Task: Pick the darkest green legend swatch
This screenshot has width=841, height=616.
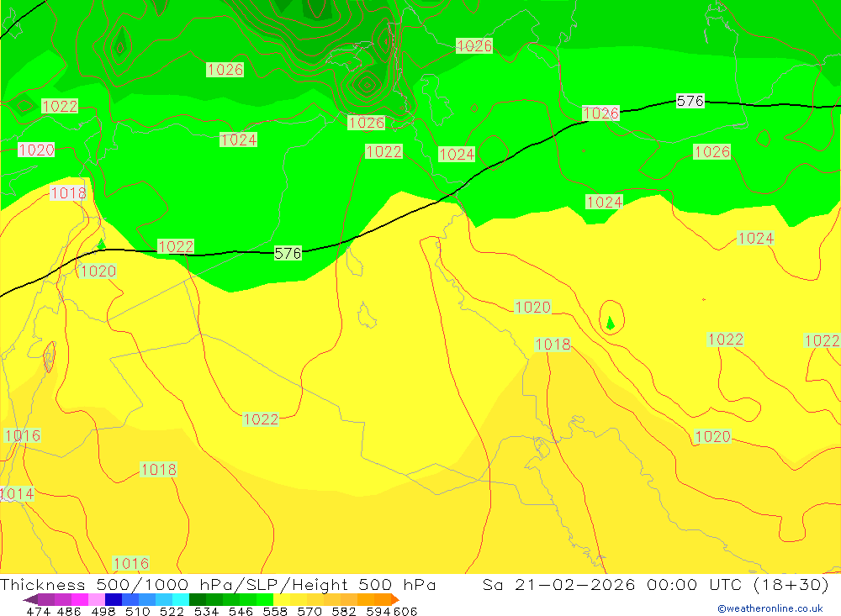Action: [x=198, y=599]
